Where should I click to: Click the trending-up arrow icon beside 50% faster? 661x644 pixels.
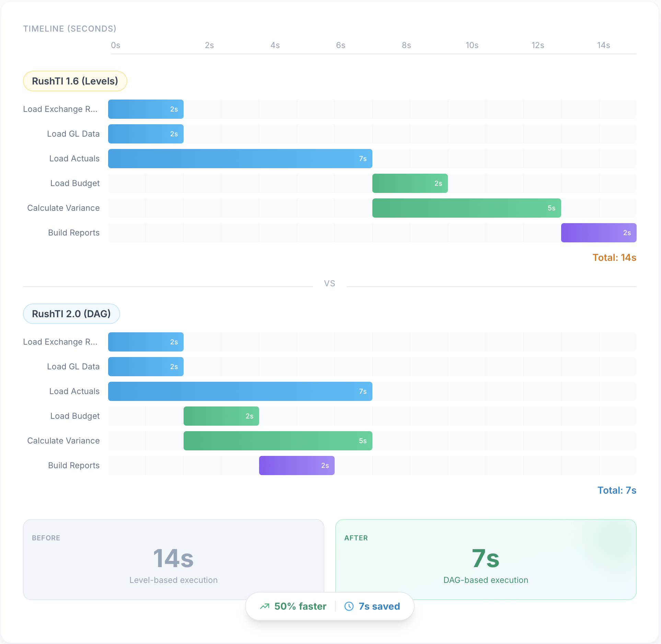click(x=265, y=606)
